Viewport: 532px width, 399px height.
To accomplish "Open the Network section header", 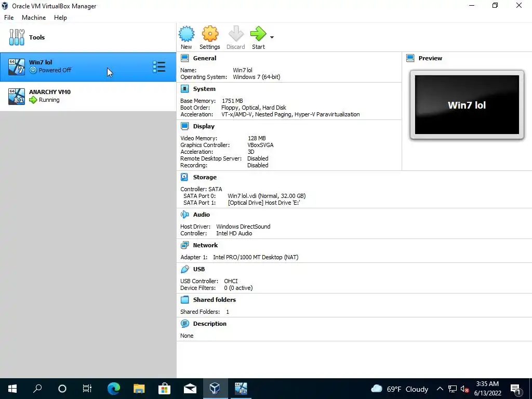I will (x=205, y=245).
